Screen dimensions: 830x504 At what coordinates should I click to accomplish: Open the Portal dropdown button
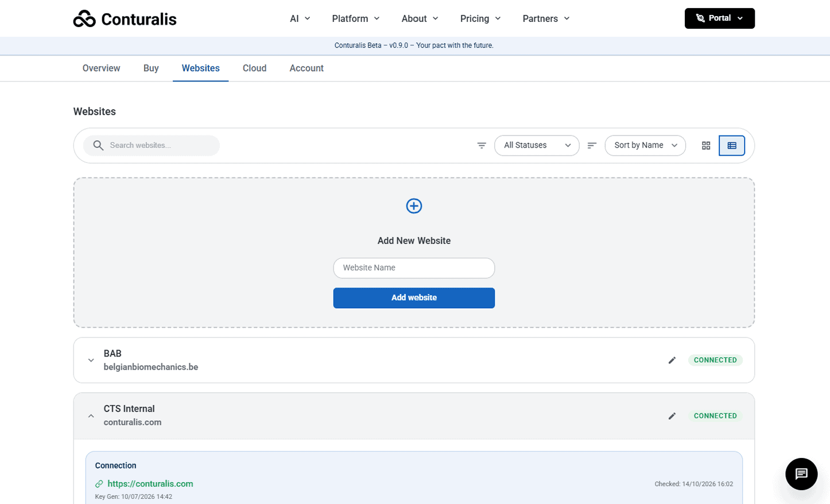pos(720,18)
